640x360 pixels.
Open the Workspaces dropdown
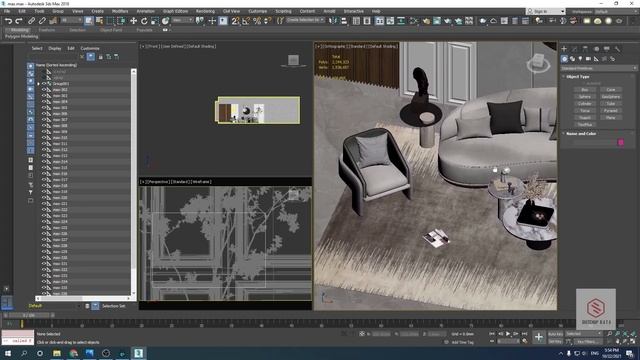pos(616,11)
